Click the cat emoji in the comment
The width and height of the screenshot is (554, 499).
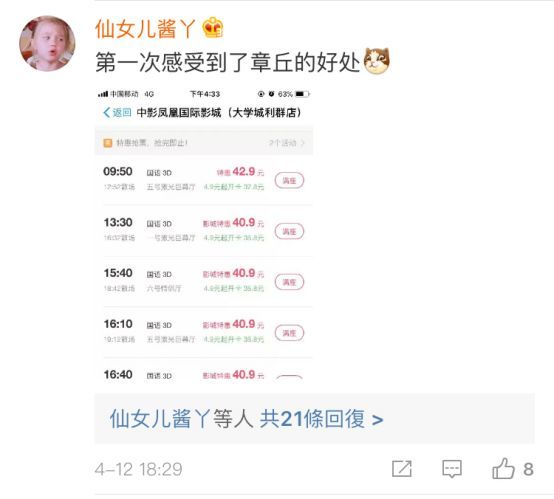tap(377, 61)
